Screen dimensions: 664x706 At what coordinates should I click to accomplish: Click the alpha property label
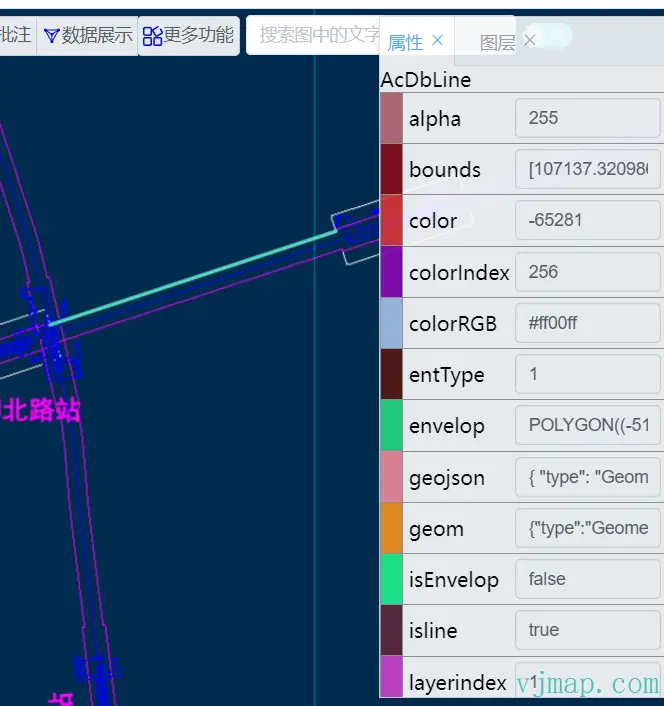tap(435, 119)
